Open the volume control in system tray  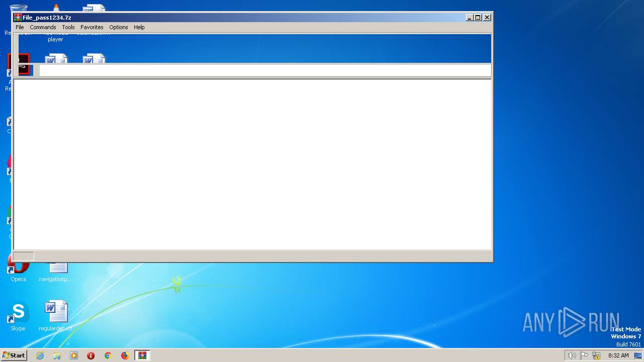coord(572,355)
